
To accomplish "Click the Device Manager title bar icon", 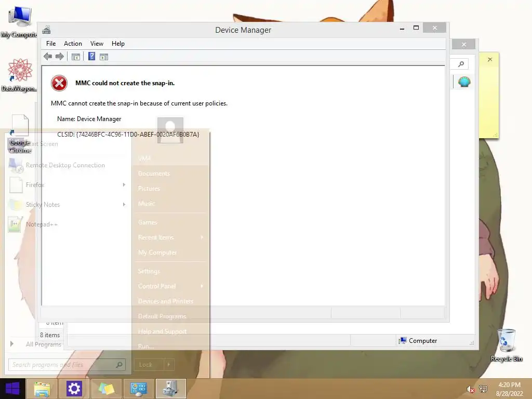I will (46, 30).
